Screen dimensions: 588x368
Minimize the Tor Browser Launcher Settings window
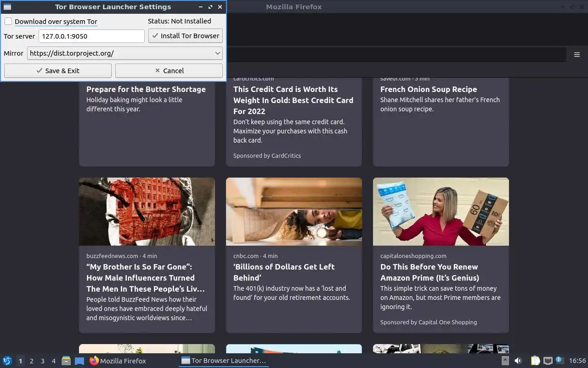[x=201, y=7]
